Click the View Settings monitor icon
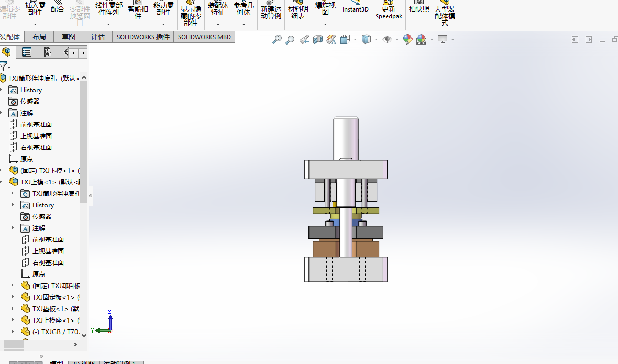 pyautogui.click(x=443, y=39)
